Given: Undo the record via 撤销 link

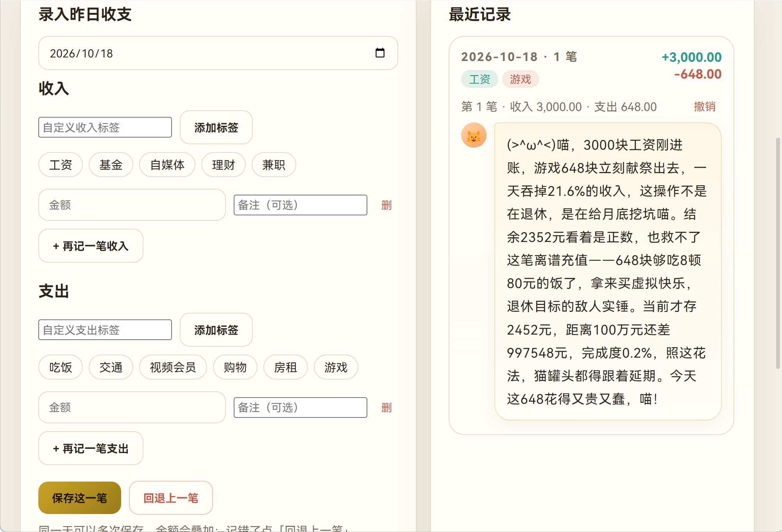Looking at the screenshot, I should 705,106.
